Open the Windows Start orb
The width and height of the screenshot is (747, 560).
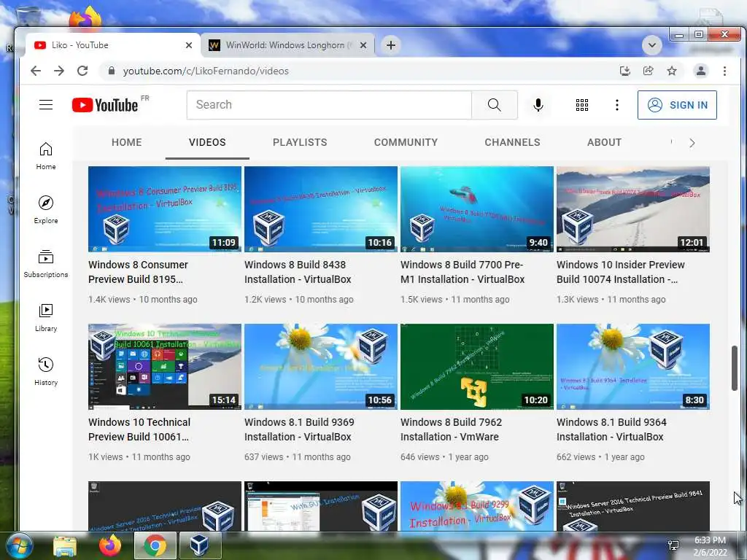[18, 545]
